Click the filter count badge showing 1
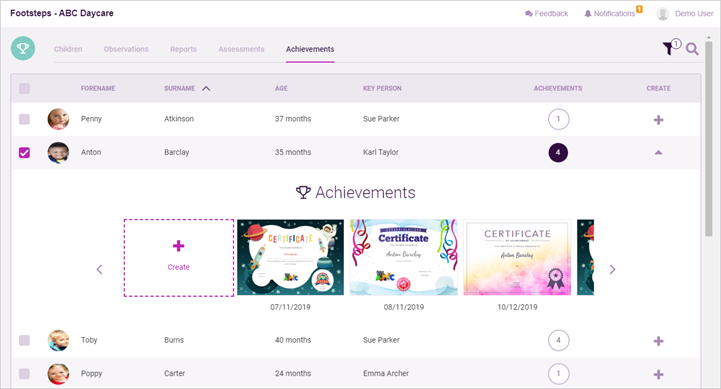The image size is (721, 389). point(676,44)
